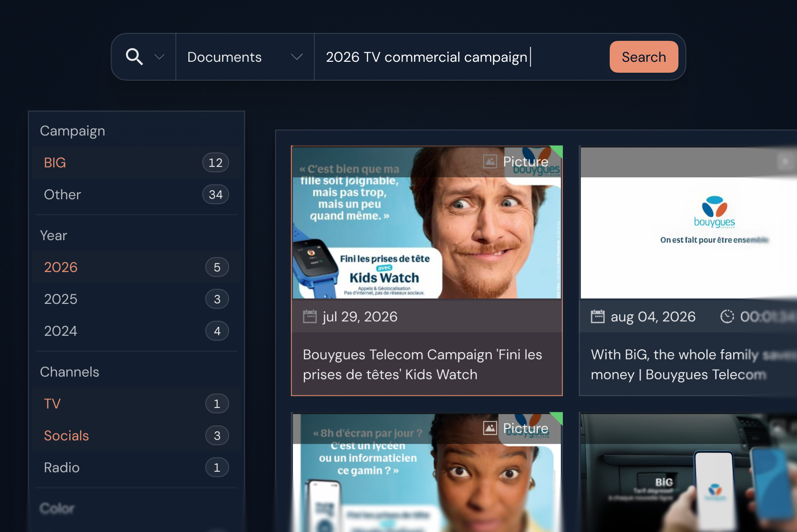Viewport: 797px width, 532px height.
Task: Toggle the TV channel filter
Action: [x=135, y=403]
